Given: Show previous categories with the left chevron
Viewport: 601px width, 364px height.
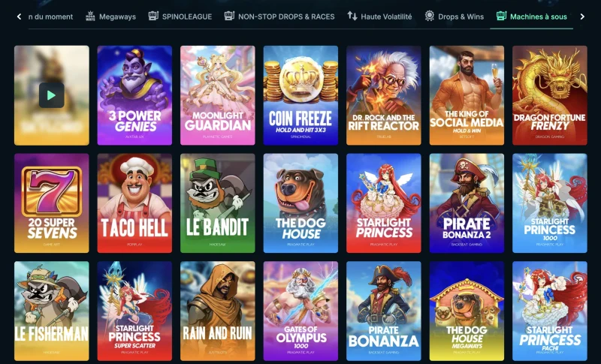Looking at the screenshot, I should 20,17.
